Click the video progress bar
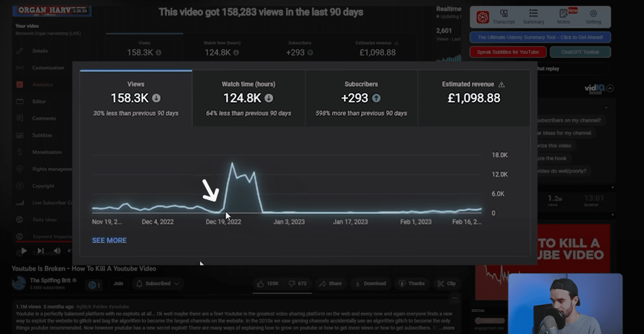This screenshot has height=334, width=644. [x=44, y=241]
